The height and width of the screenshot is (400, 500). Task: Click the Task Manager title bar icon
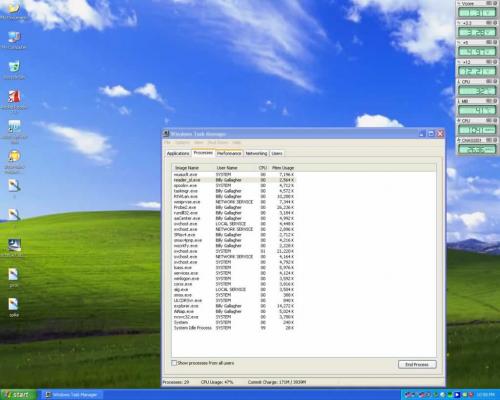[166, 134]
